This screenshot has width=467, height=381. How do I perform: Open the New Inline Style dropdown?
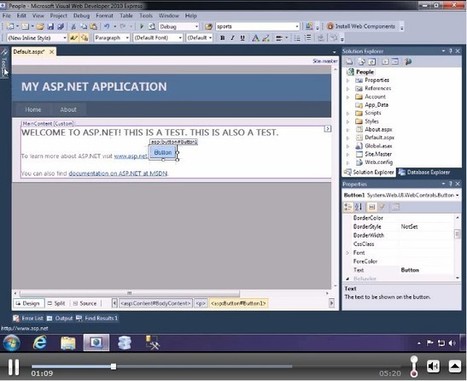point(65,38)
